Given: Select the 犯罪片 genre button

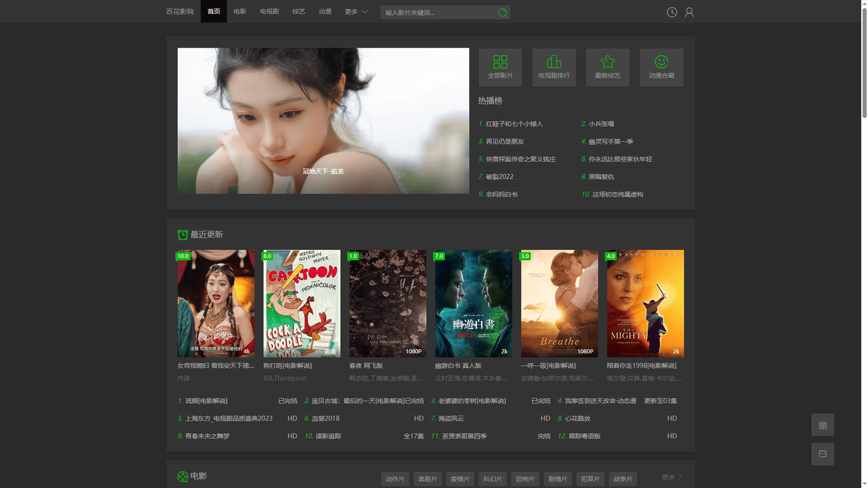Looking at the screenshot, I should 590,479.
